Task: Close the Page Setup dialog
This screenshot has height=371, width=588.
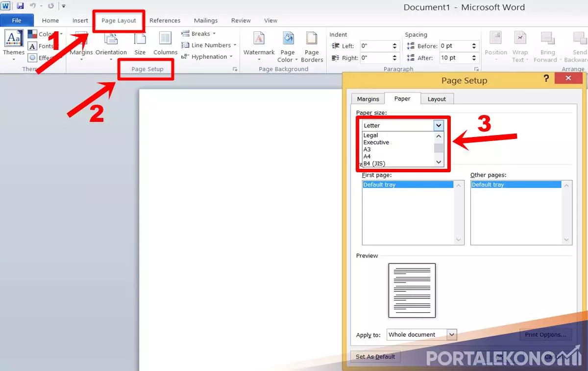Action: (568, 78)
